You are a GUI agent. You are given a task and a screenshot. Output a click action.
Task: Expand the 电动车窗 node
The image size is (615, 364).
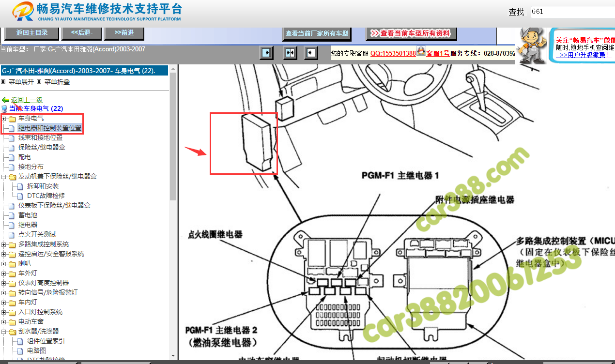4,322
